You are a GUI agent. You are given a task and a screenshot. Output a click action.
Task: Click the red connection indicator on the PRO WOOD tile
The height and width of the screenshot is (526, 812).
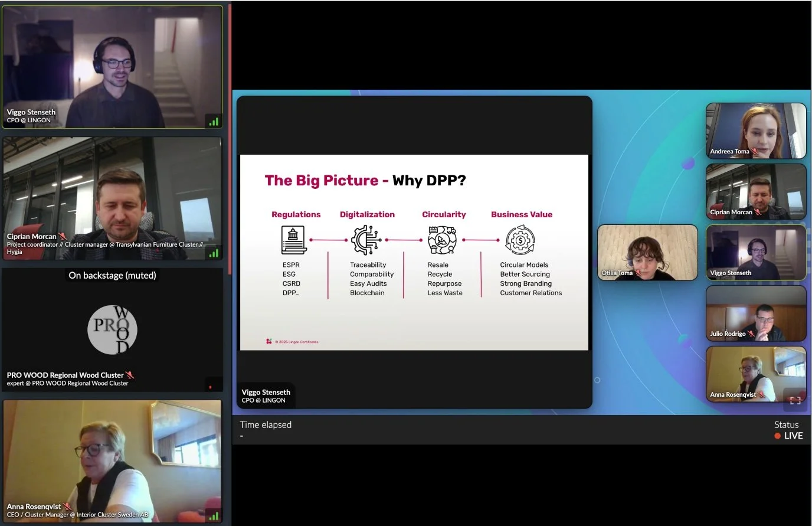click(x=211, y=387)
